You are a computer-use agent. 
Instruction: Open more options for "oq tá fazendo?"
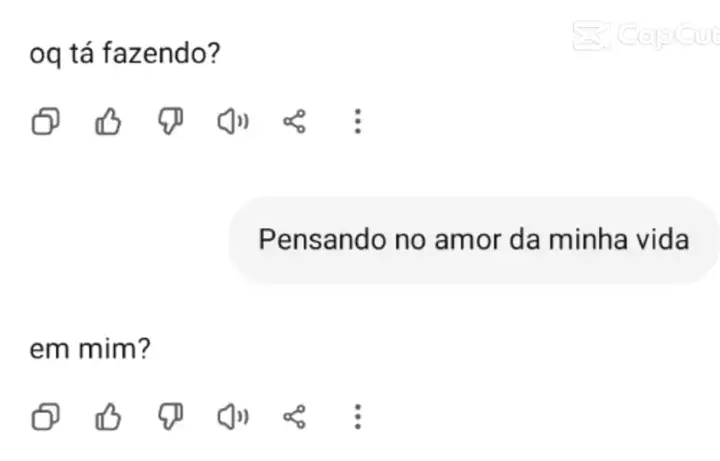tap(357, 122)
